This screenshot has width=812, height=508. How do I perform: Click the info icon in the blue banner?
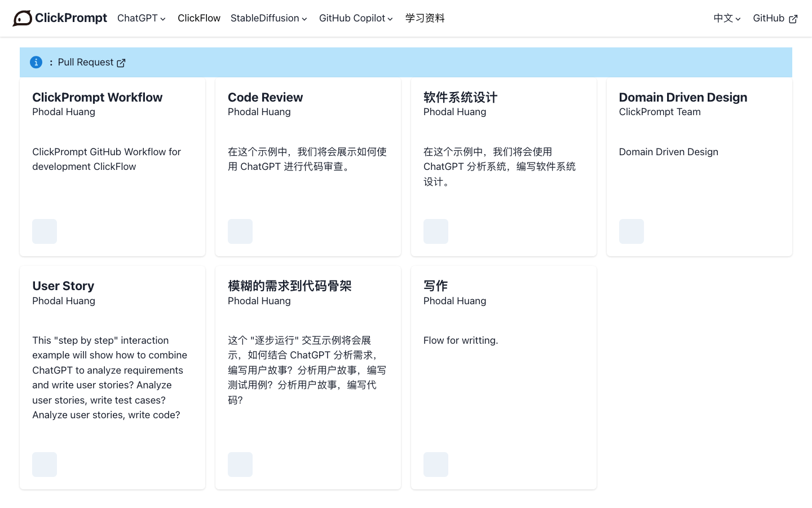coord(36,62)
